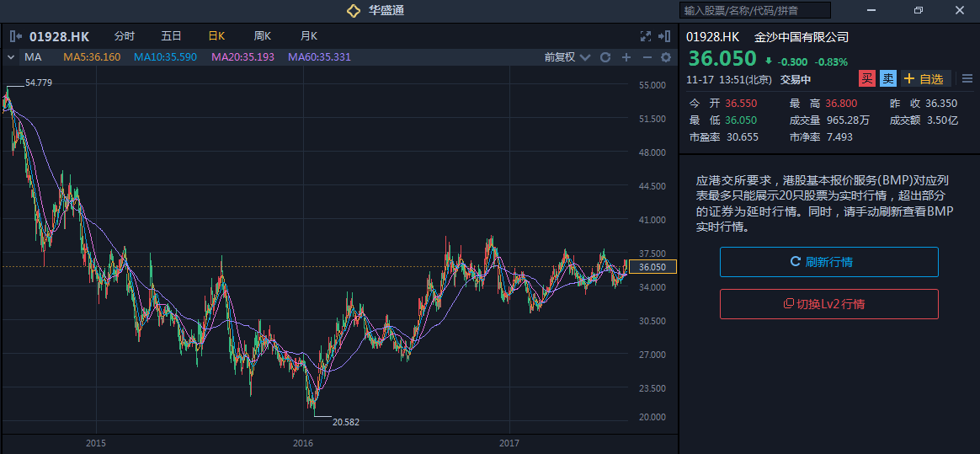980x454 pixels.
Task: Collapse the right quote panel icon
Action: pos(665,36)
